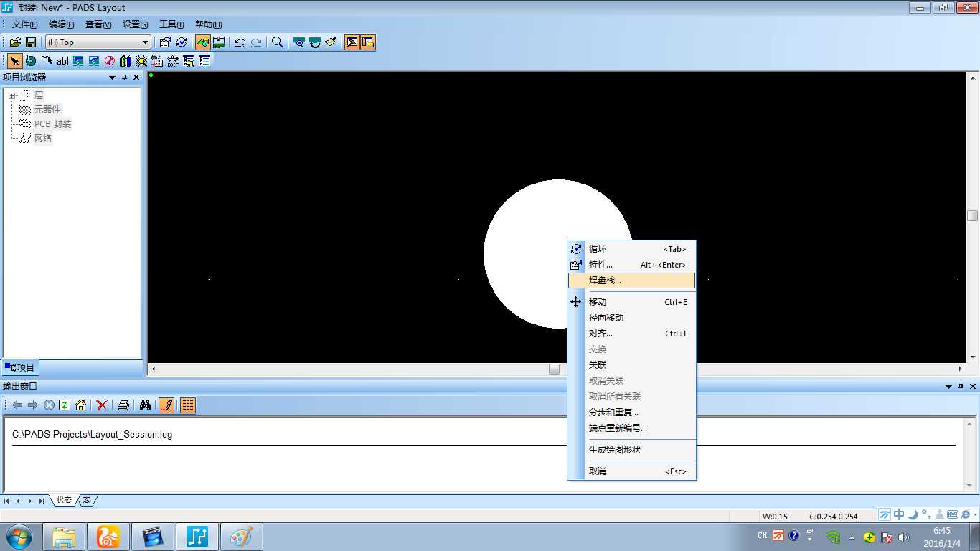Activate the Zoom magnifier tool
980x551 pixels.
pos(277,42)
